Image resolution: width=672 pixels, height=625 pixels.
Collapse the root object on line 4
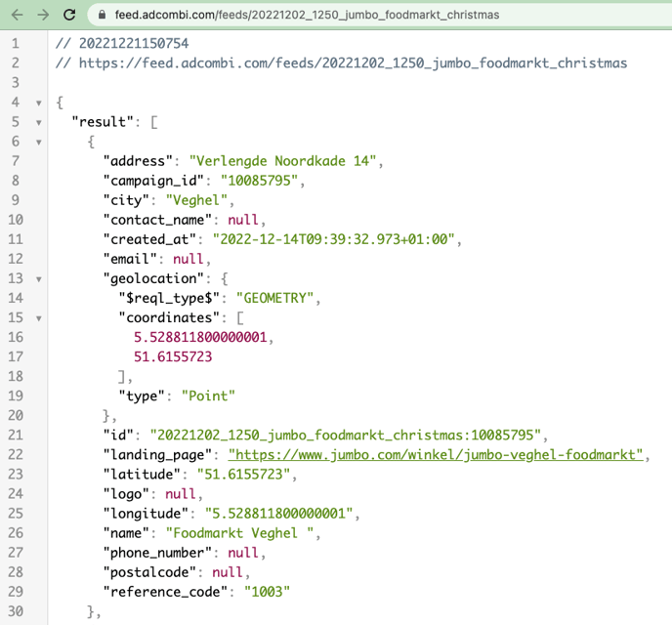(x=38, y=103)
